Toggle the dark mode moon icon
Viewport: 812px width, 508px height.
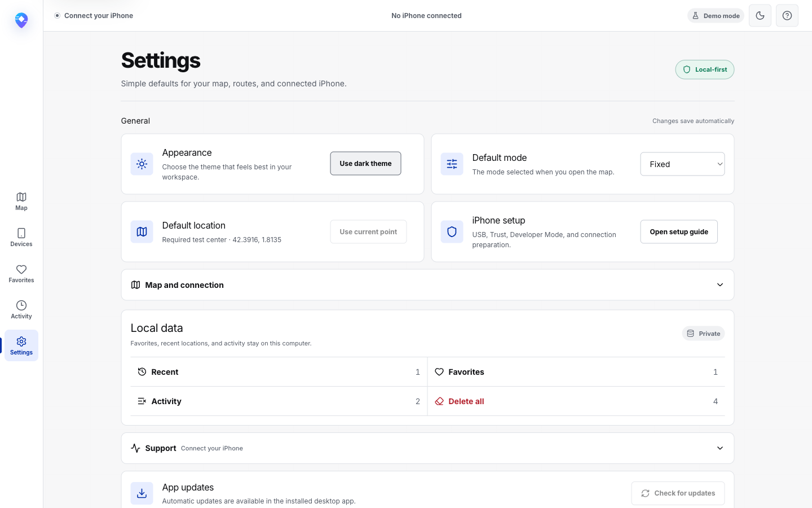(760, 16)
